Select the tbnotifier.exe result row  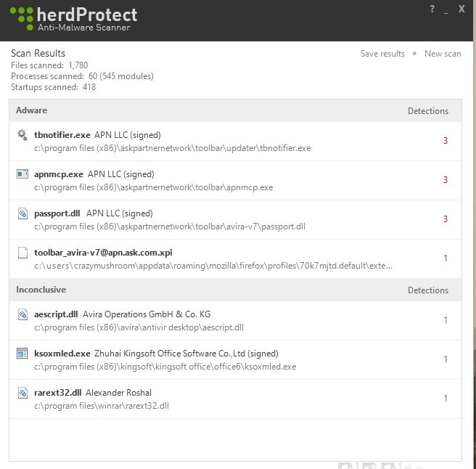218,141
